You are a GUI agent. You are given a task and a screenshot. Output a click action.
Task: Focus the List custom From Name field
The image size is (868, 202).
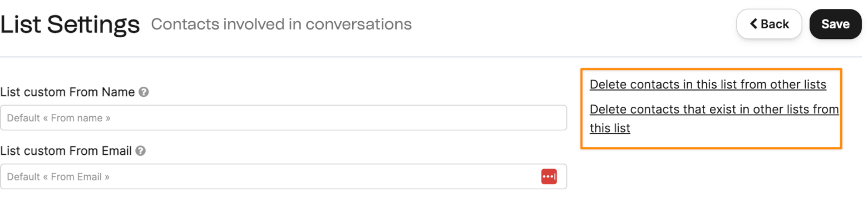click(283, 118)
